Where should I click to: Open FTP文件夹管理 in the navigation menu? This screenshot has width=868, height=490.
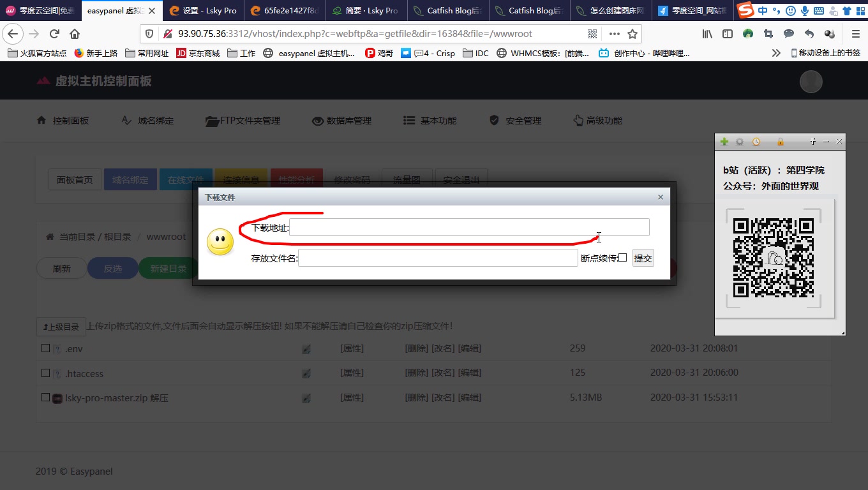[243, 121]
